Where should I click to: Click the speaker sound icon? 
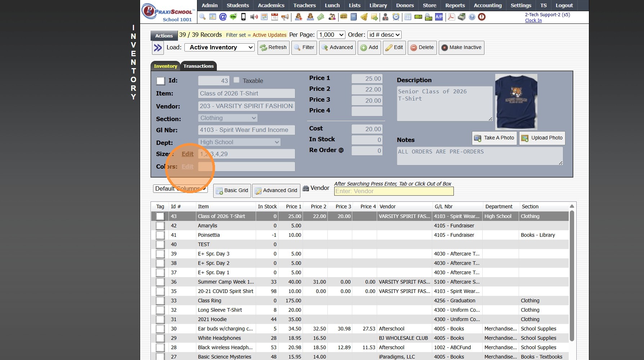pos(254,17)
